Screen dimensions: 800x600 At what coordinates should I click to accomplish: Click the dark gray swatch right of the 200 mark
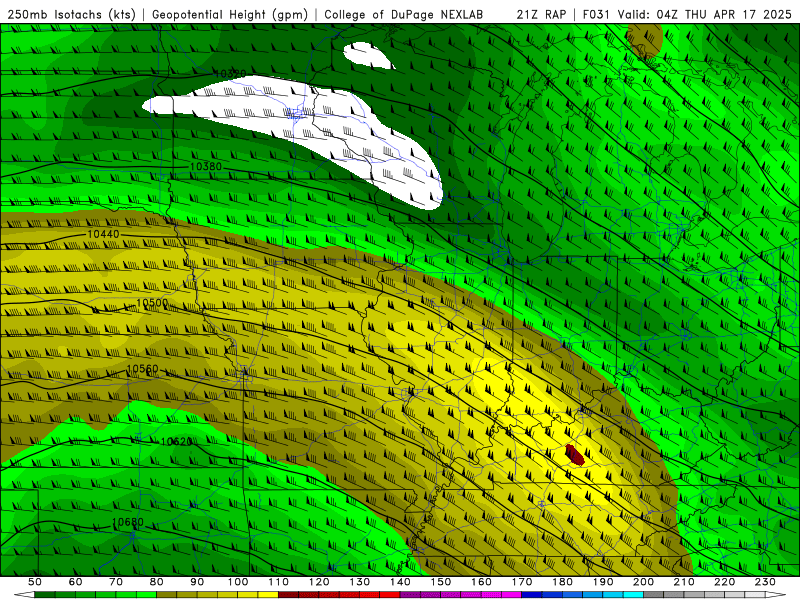pos(654,595)
